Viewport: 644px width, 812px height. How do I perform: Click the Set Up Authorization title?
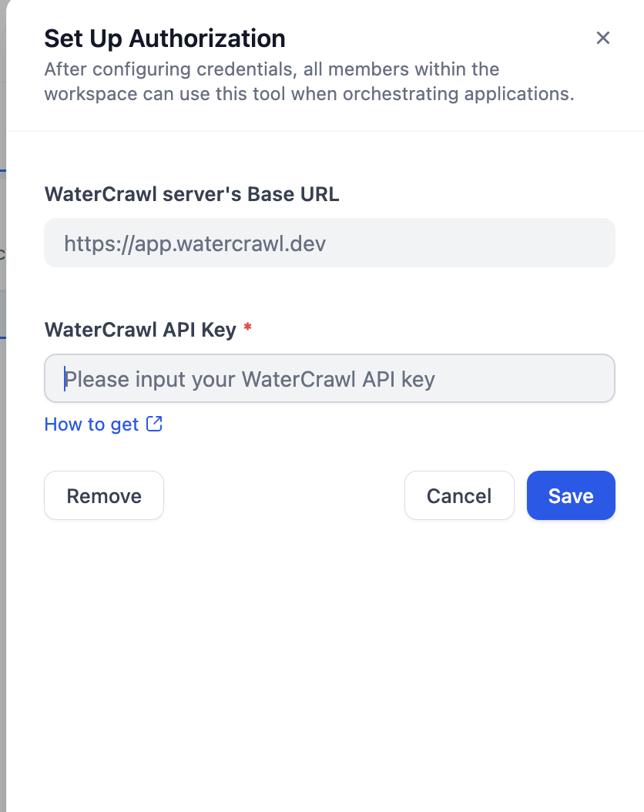coord(165,38)
